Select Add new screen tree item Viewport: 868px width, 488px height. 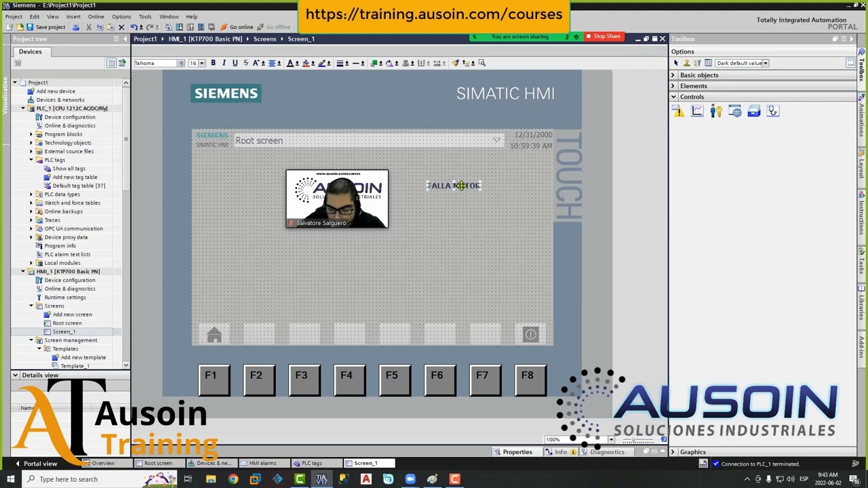tap(72, 314)
